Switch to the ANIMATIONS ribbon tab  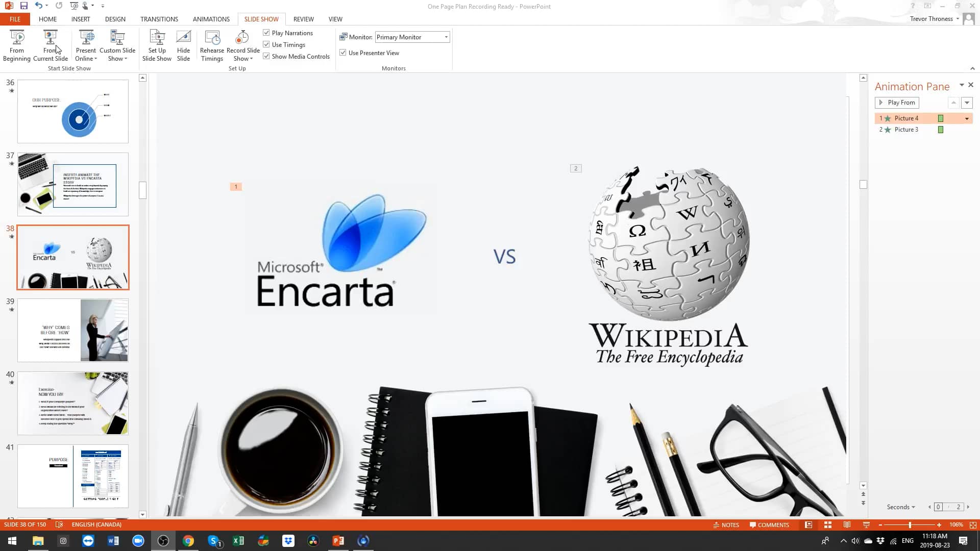click(211, 19)
